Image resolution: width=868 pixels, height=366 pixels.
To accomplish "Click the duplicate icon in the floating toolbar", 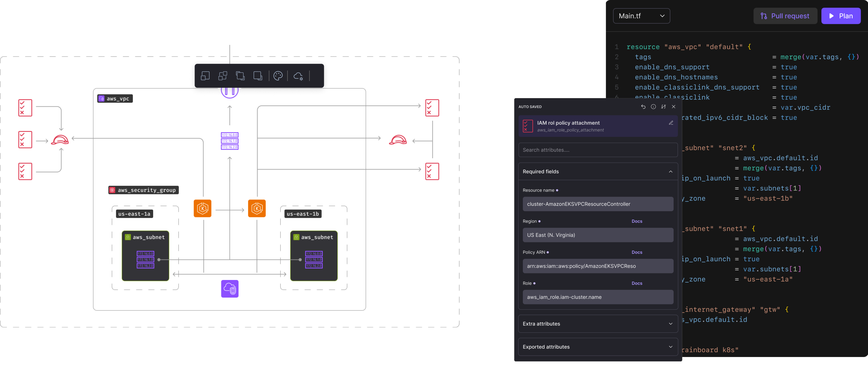I will (240, 76).
